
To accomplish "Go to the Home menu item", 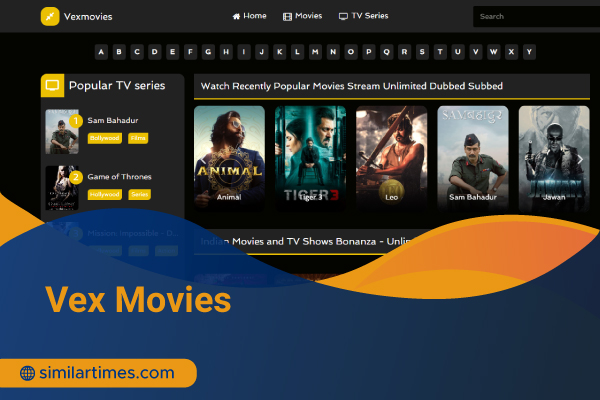I will coord(249,16).
